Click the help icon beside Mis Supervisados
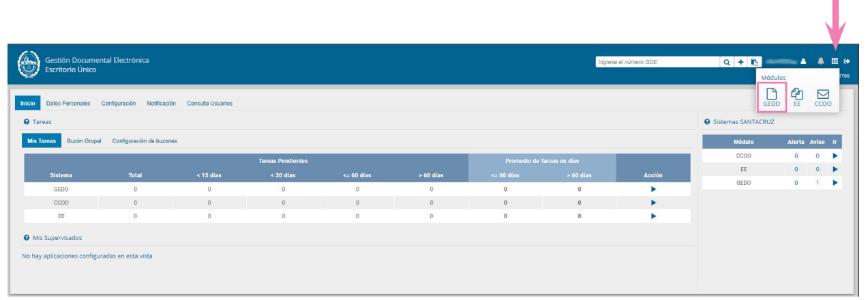This screenshot has width=868, height=300. [26, 238]
